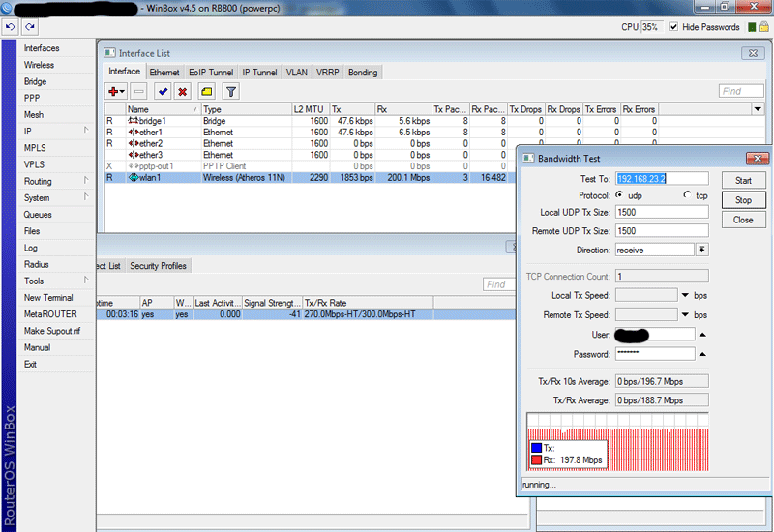Viewport: 774px width, 532px height.
Task: Click the blue checkmark enable button
Action: [163, 91]
